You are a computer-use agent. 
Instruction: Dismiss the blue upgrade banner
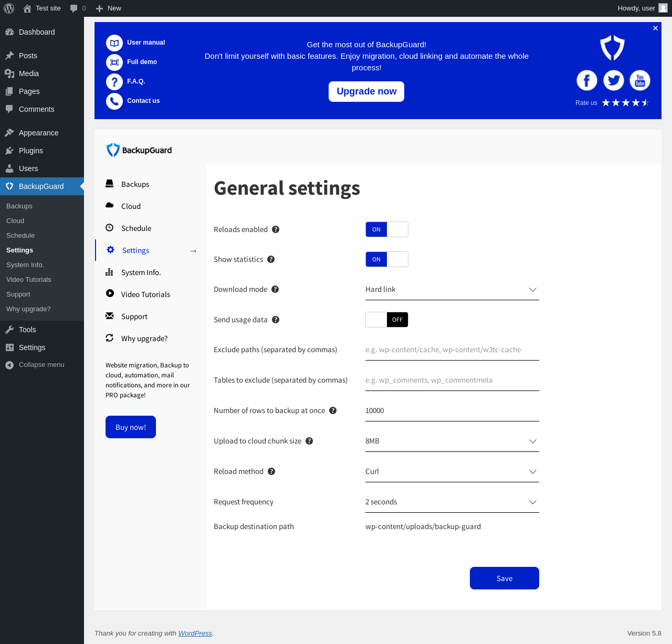pos(655,28)
